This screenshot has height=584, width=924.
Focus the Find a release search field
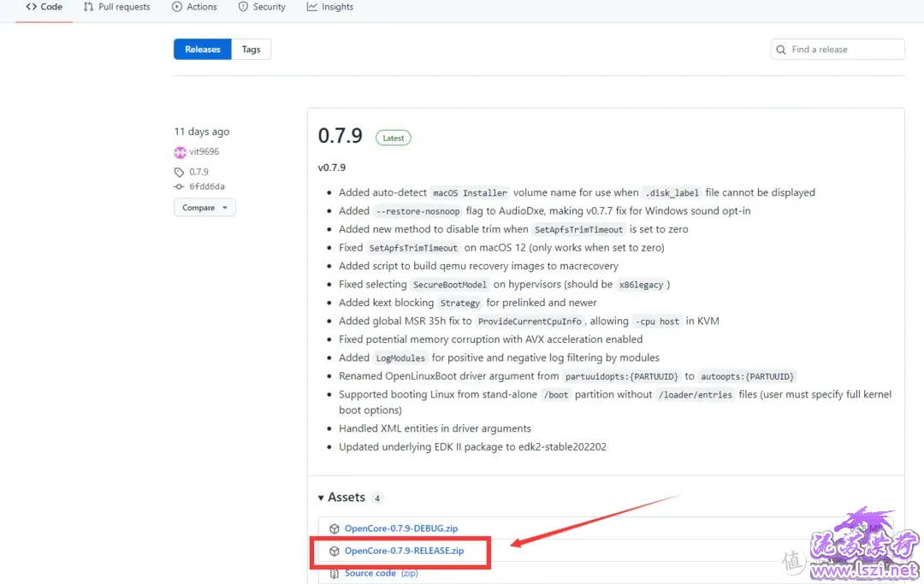[x=838, y=50]
